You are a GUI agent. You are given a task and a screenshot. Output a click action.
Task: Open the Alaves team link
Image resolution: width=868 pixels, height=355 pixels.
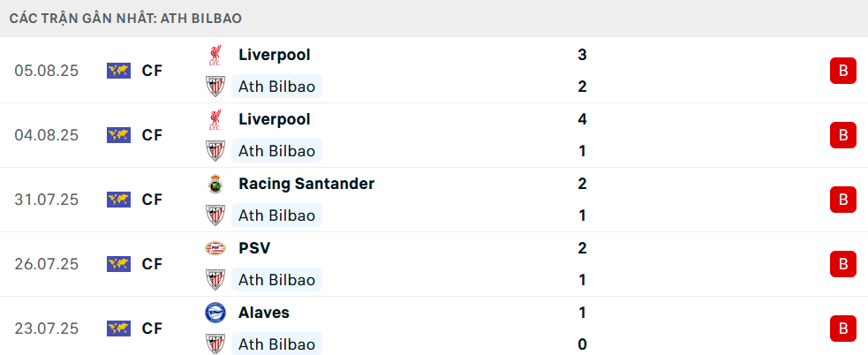tap(264, 313)
